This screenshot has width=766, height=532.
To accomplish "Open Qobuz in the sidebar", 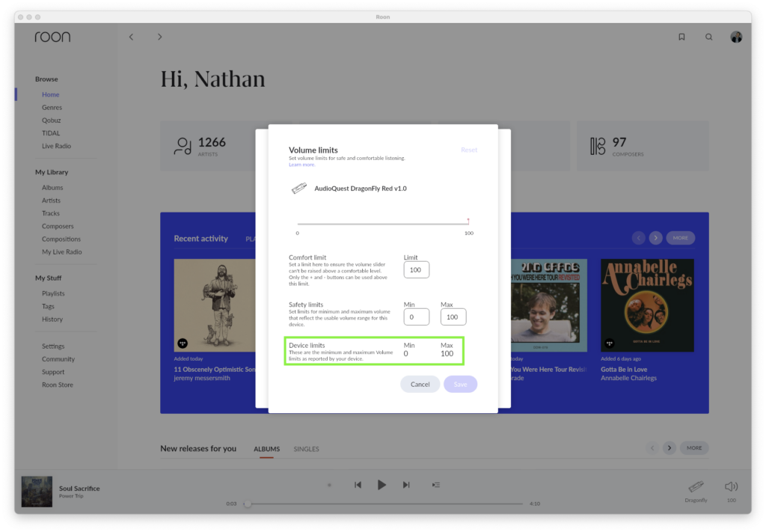I will [x=52, y=120].
